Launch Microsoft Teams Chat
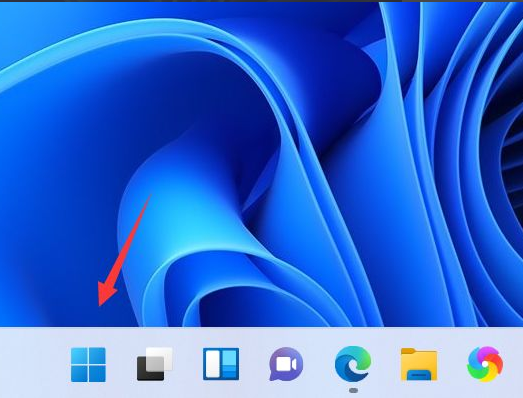 tap(286, 364)
